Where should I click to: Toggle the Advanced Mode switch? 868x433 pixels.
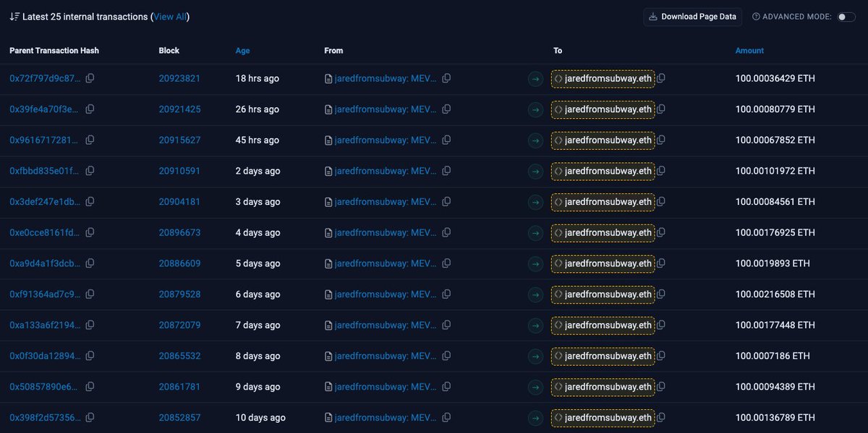coord(846,17)
